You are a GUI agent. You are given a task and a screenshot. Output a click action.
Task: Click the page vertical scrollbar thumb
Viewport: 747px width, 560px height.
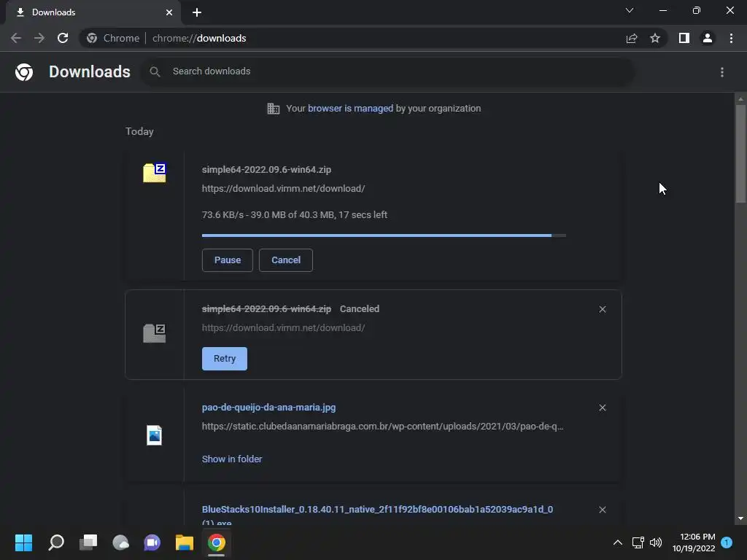click(x=740, y=153)
